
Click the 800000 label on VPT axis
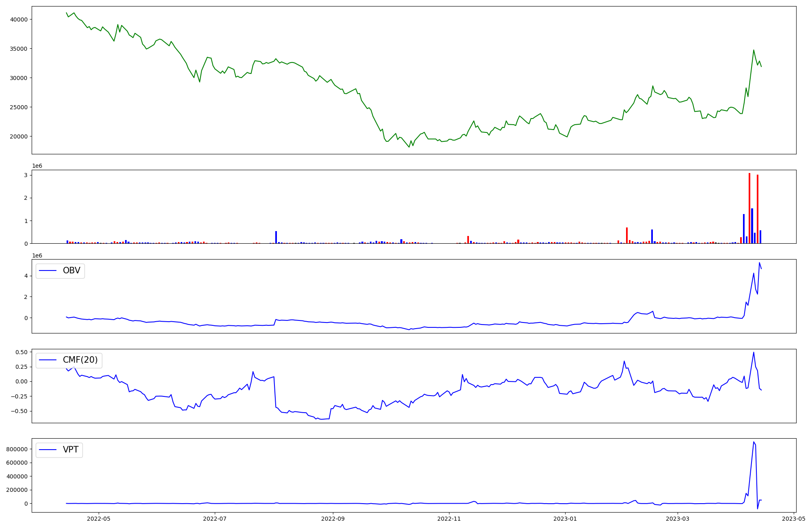17,449
